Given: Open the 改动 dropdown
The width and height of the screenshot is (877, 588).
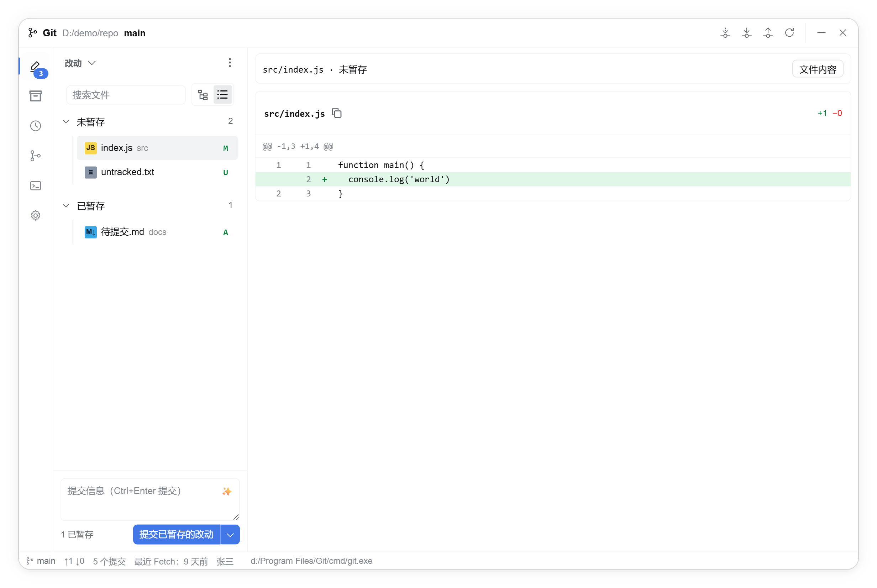Looking at the screenshot, I should click(80, 63).
